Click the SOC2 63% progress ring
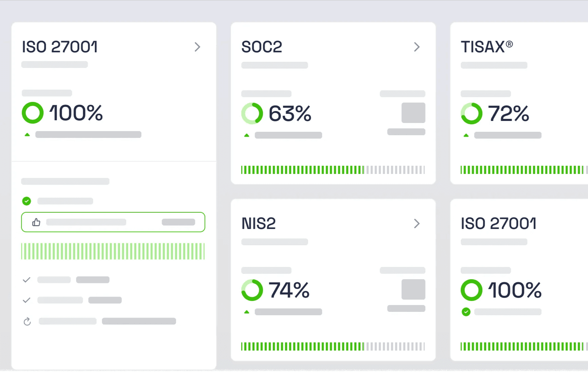This screenshot has height=392, width=588. pos(252,113)
